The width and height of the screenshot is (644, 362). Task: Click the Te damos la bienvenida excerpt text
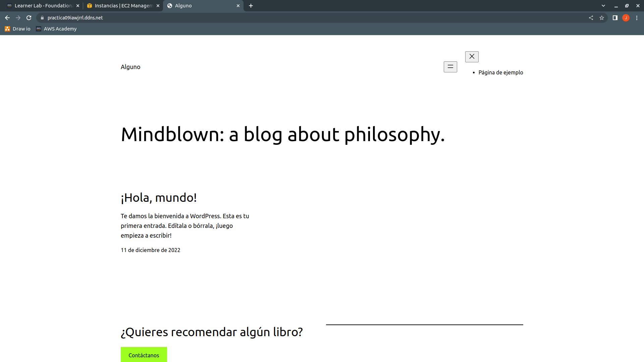click(185, 226)
